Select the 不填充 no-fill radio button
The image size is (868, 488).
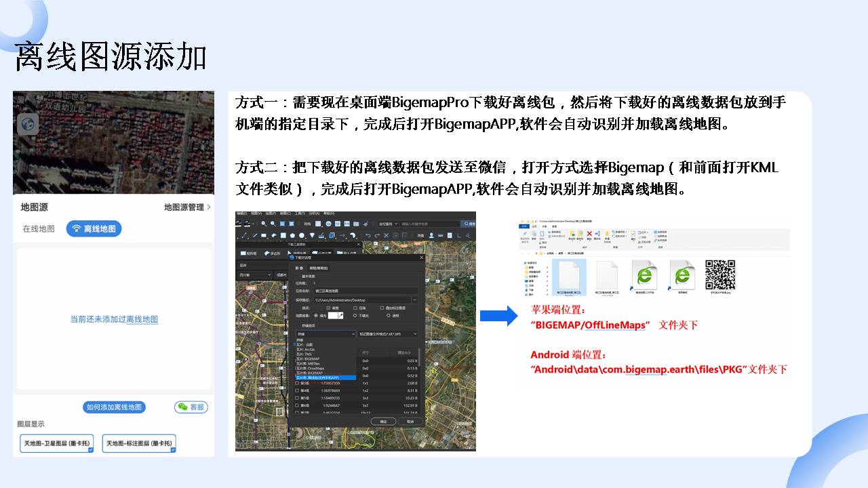point(354,315)
